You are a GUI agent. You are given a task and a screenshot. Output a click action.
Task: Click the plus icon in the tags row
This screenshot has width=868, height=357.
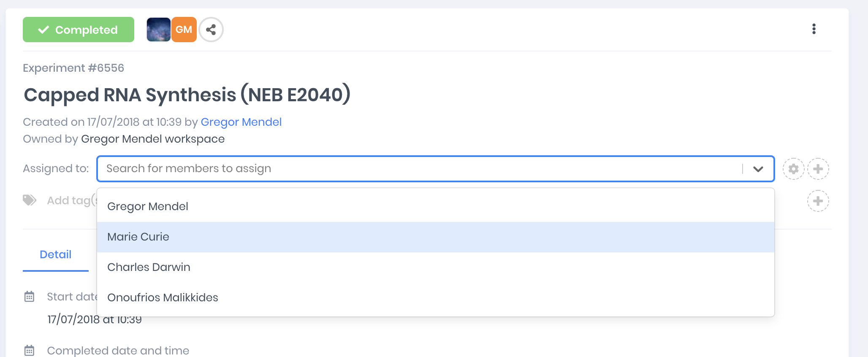click(x=818, y=201)
